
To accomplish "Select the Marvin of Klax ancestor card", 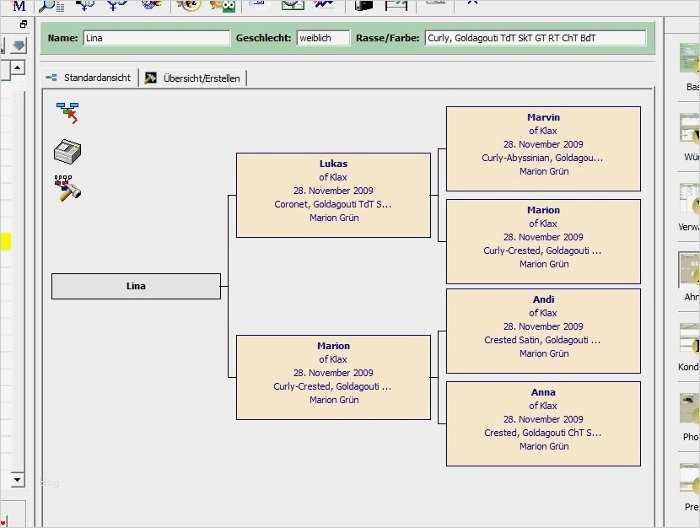I will coord(543,149).
